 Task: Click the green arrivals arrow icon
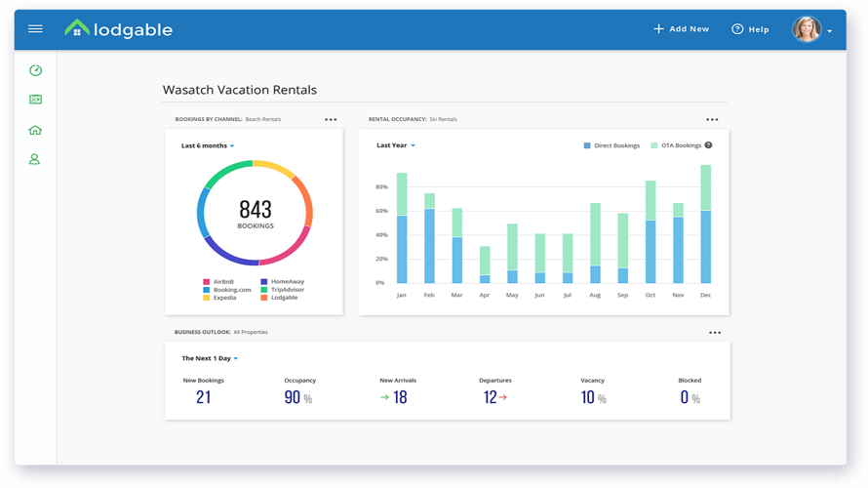coord(384,397)
